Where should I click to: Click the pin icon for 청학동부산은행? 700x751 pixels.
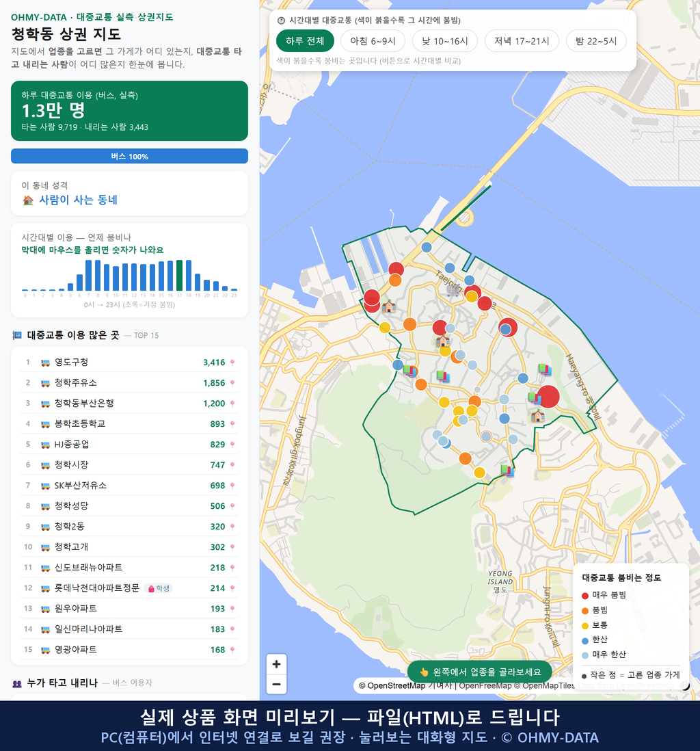click(x=232, y=404)
